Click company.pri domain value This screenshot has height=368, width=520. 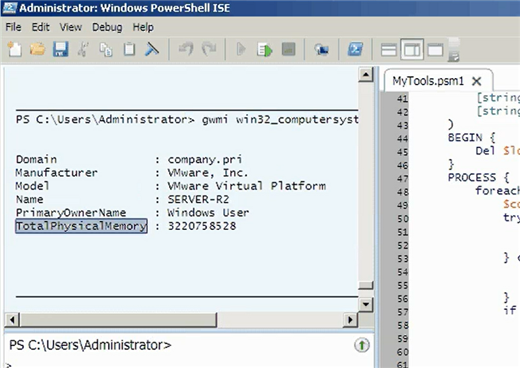point(205,160)
